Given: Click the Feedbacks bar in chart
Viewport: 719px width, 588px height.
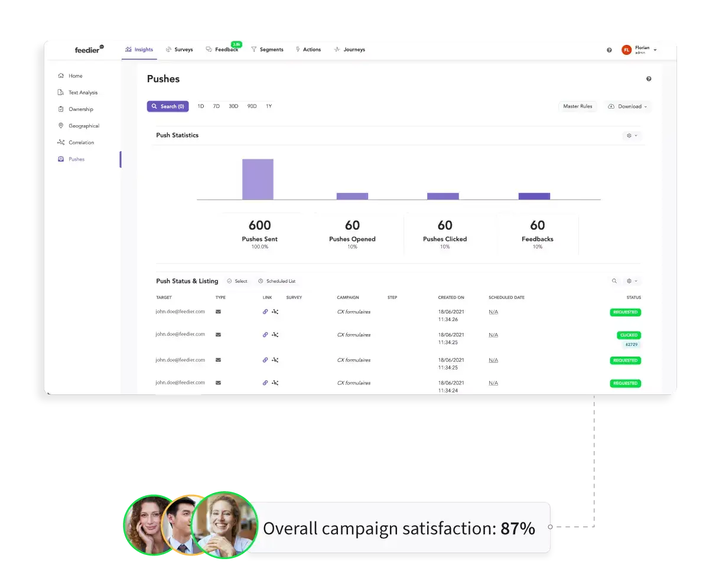Looking at the screenshot, I should tap(534, 196).
